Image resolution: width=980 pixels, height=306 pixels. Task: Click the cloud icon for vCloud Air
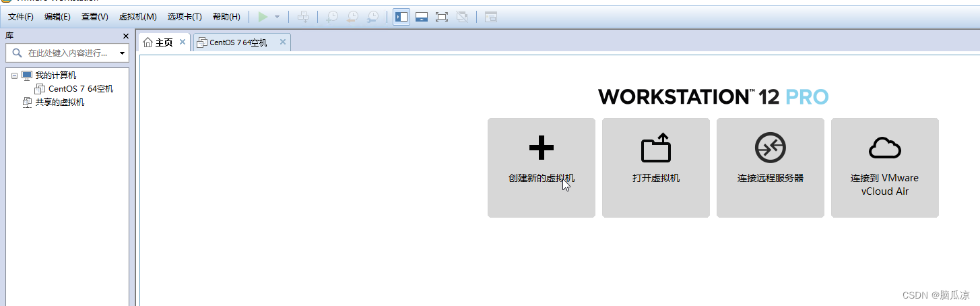(x=885, y=147)
